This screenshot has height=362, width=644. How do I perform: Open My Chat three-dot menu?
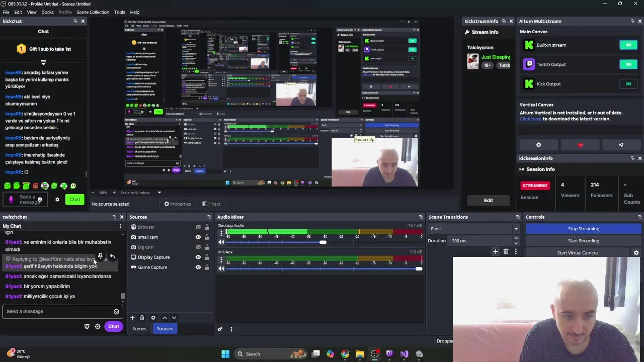(120, 226)
